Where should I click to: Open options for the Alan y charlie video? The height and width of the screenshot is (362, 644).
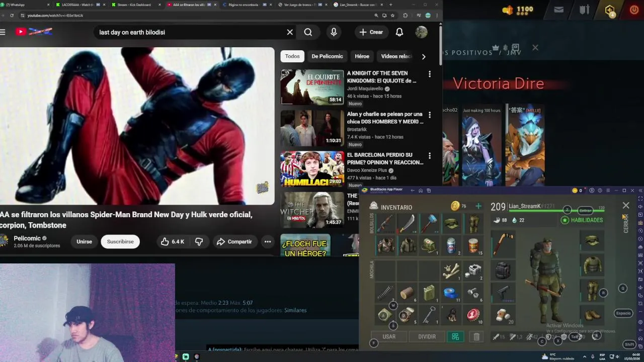tap(430, 115)
